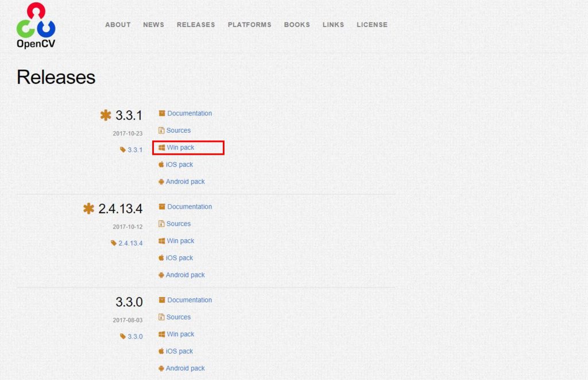The height and width of the screenshot is (380, 588).
Task: Click the tag icon next to 3.3.0
Action: (123, 336)
